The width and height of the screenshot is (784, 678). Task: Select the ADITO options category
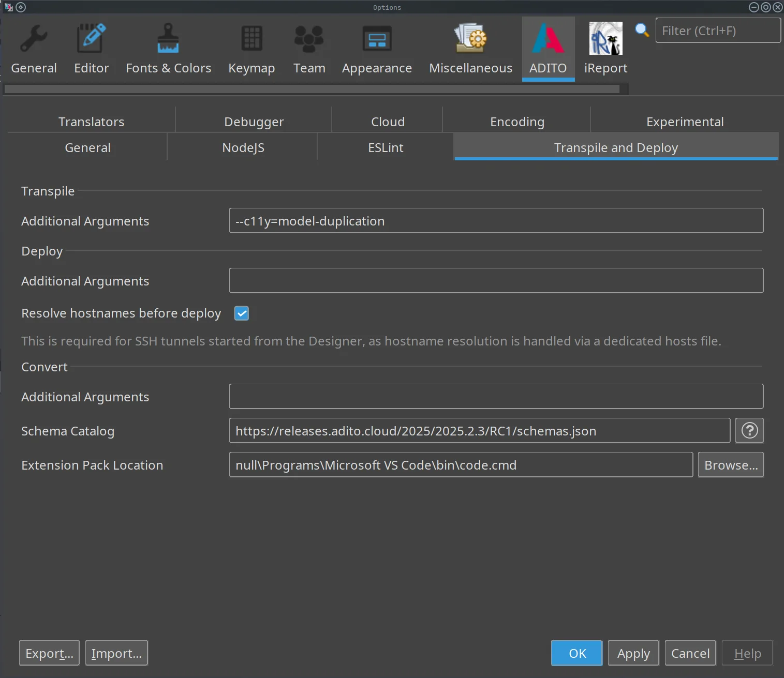pyautogui.click(x=548, y=49)
